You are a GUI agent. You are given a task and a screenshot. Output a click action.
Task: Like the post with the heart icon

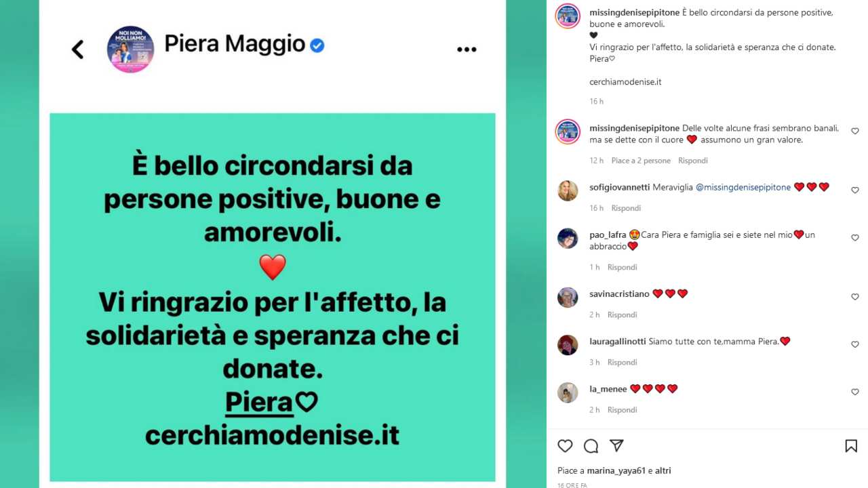[565, 445]
